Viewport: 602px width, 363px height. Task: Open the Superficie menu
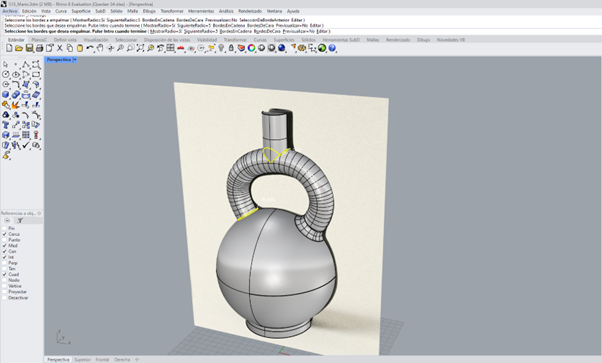click(x=81, y=11)
